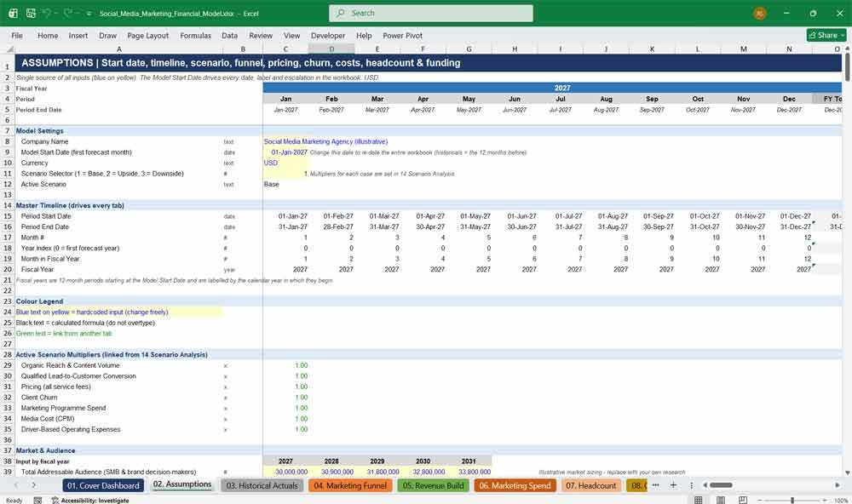Switch to 01. Cover Dashboard sheet
The width and height of the screenshot is (852, 504).
[x=103, y=485]
